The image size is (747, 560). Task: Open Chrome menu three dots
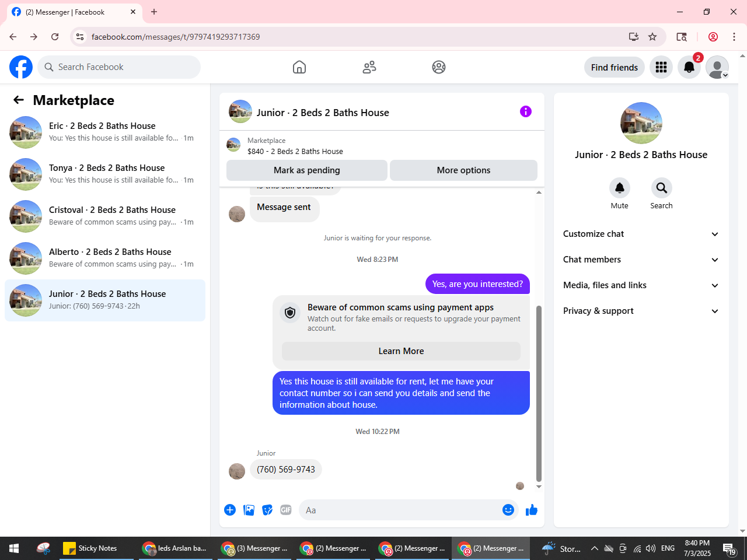click(x=734, y=37)
